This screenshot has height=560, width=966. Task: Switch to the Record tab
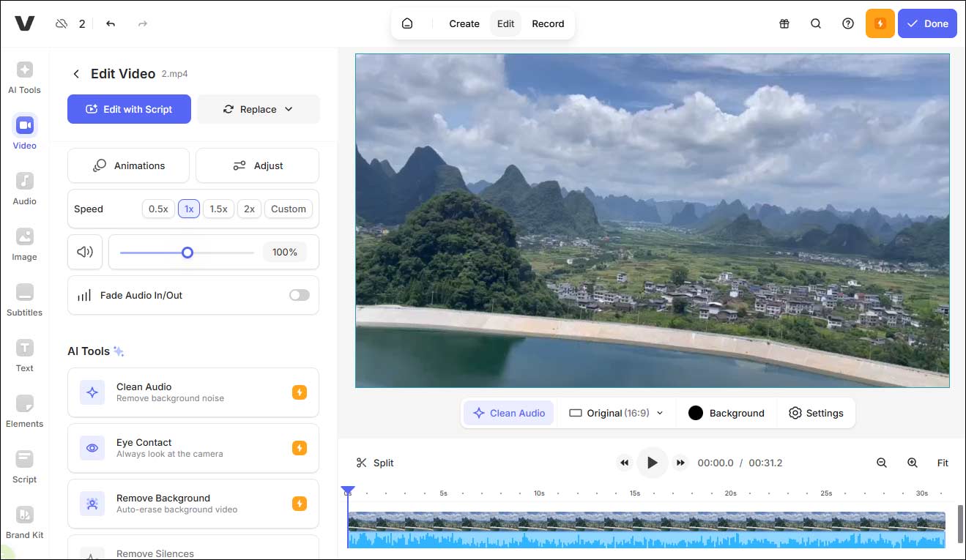(547, 23)
